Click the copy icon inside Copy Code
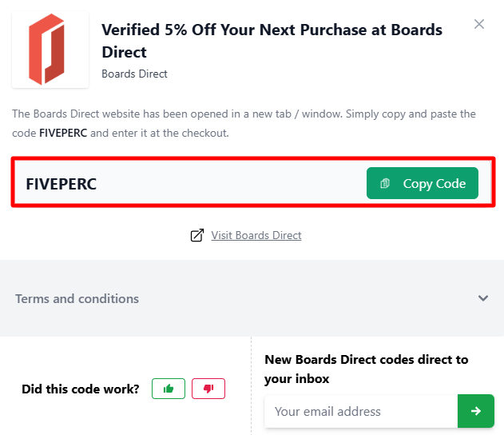504x435 pixels. click(x=385, y=184)
